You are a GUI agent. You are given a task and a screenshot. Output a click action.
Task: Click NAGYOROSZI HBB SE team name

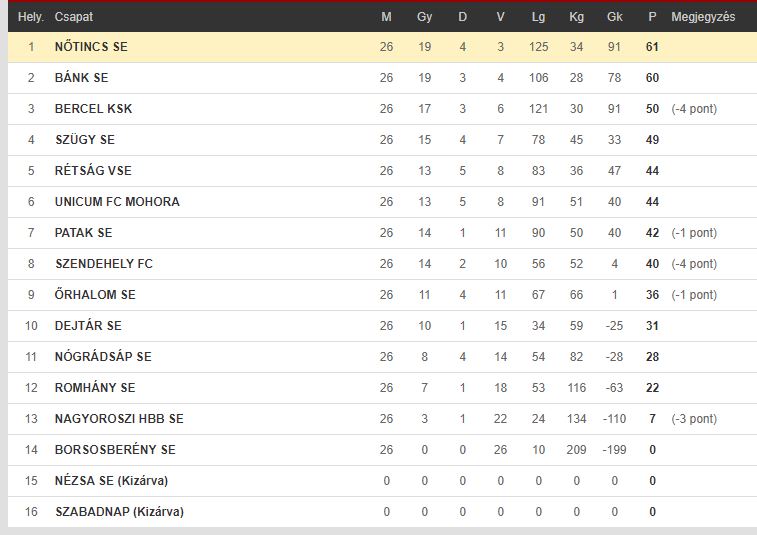click(119, 419)
